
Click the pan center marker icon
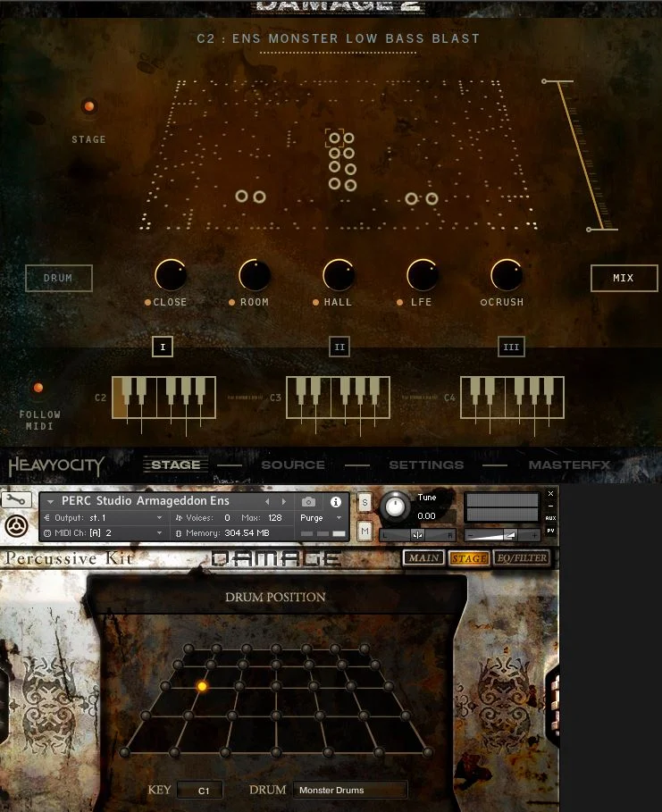(x=417, y=535)
